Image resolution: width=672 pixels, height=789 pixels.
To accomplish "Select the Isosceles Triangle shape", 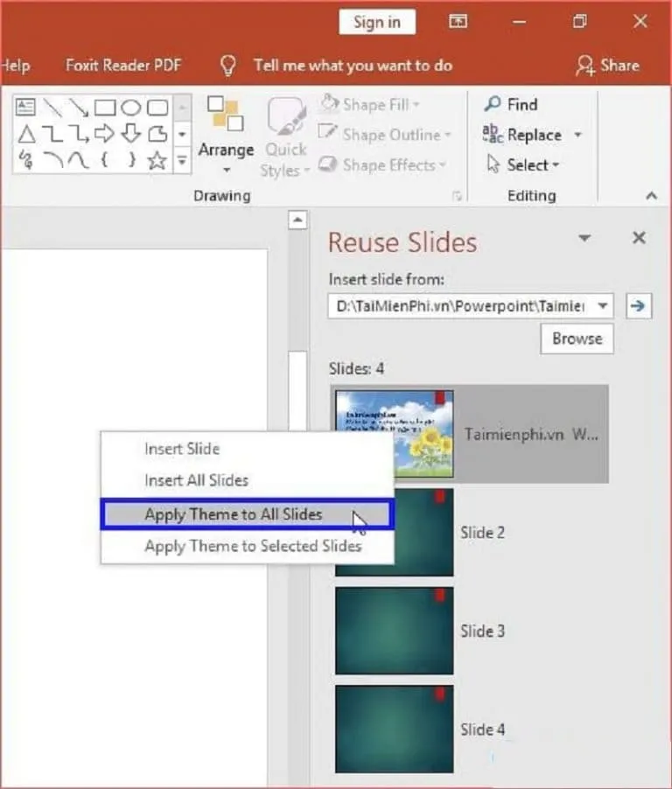I will pyautogui.click(x=26, y=135).
